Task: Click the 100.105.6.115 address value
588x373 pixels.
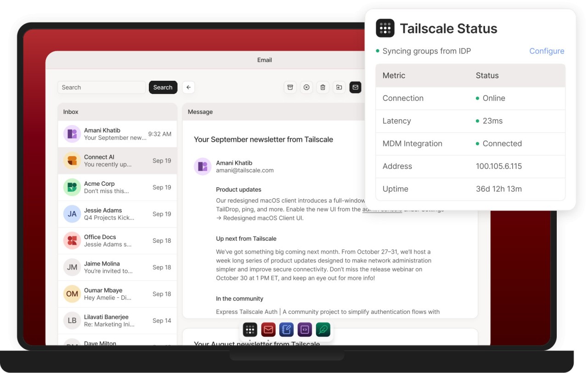Action: click(499, 166)
